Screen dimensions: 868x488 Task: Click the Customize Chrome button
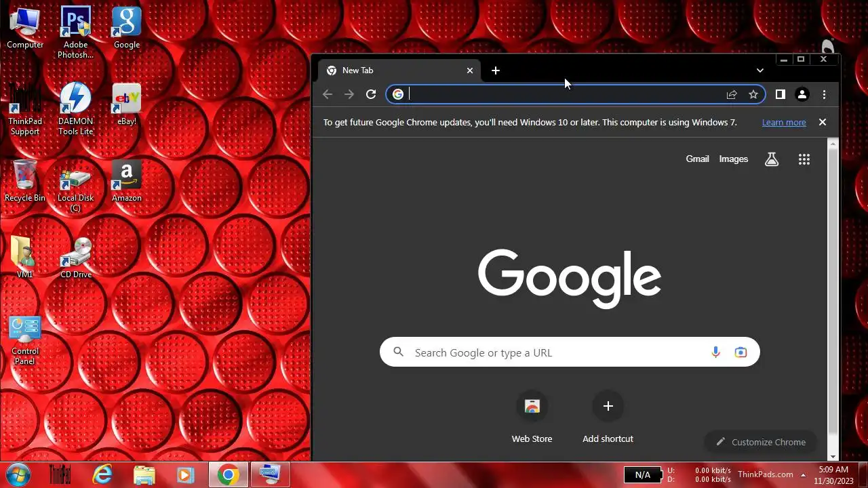pyautogui.click(x=761, y=442)
